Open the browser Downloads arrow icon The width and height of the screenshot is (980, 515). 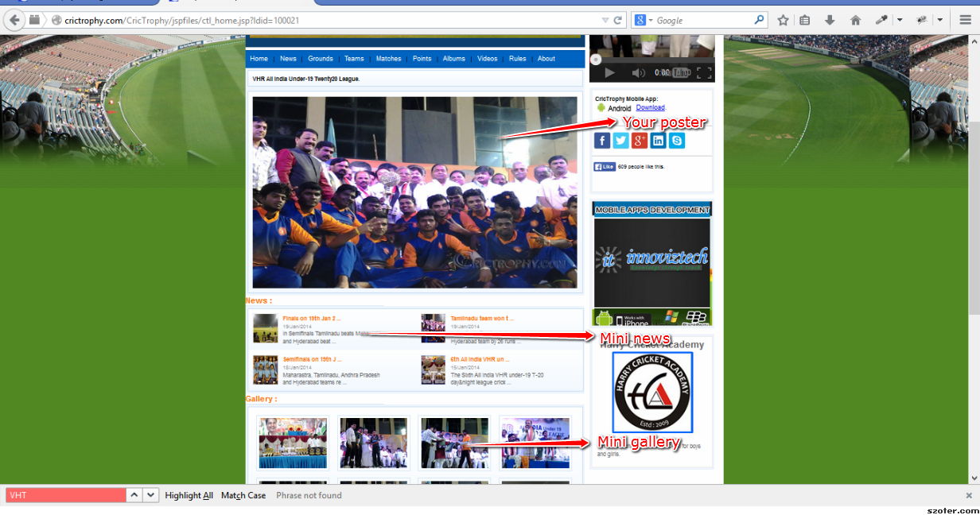[830, 20]
